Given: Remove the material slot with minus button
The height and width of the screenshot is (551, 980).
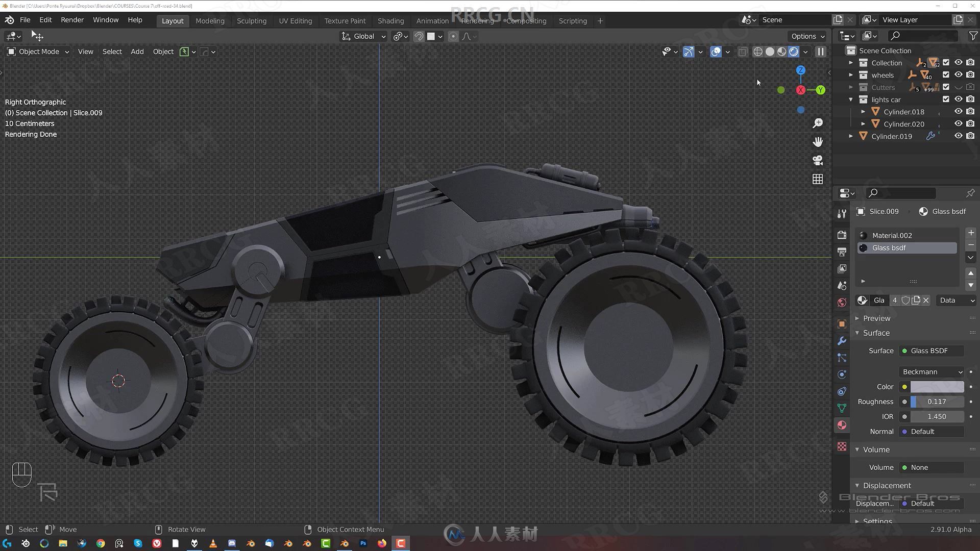Looking at the screenshot, I should tap(971, 245).
